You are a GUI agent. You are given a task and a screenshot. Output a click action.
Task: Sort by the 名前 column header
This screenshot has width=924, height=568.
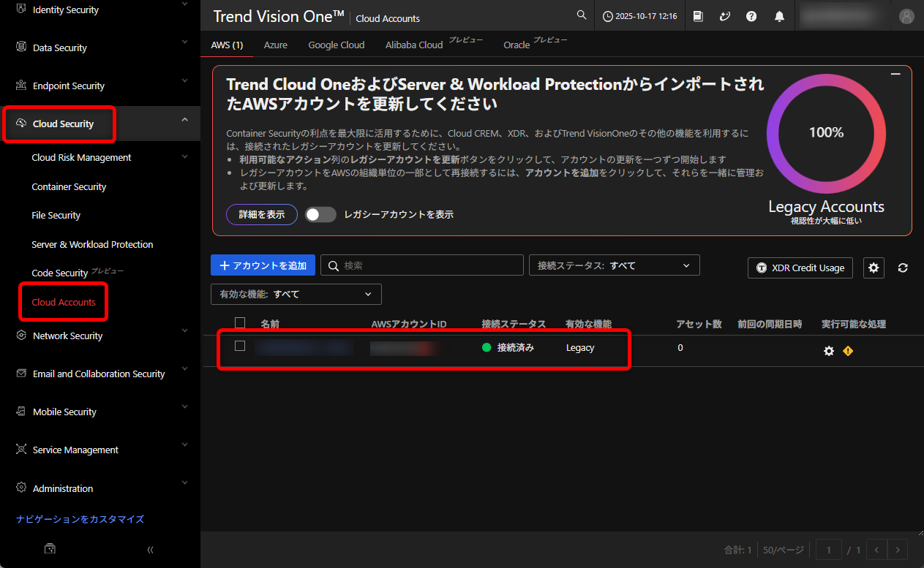pyautogui.click(x=270, y=324)
